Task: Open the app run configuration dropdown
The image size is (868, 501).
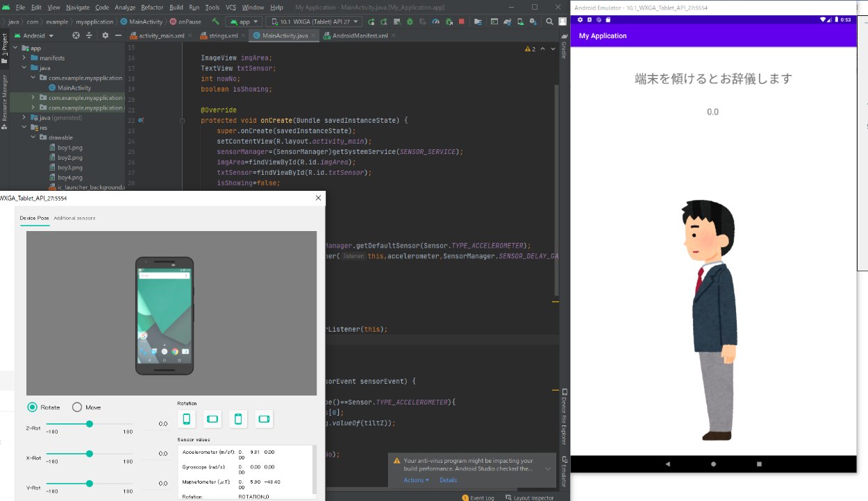Action: pyautogui.click(x=243, y=22)
